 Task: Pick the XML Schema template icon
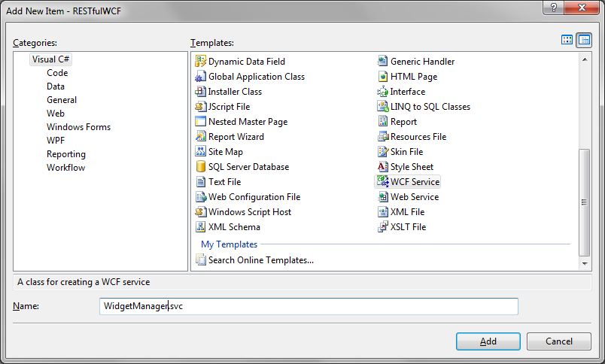tap(201, 226)
